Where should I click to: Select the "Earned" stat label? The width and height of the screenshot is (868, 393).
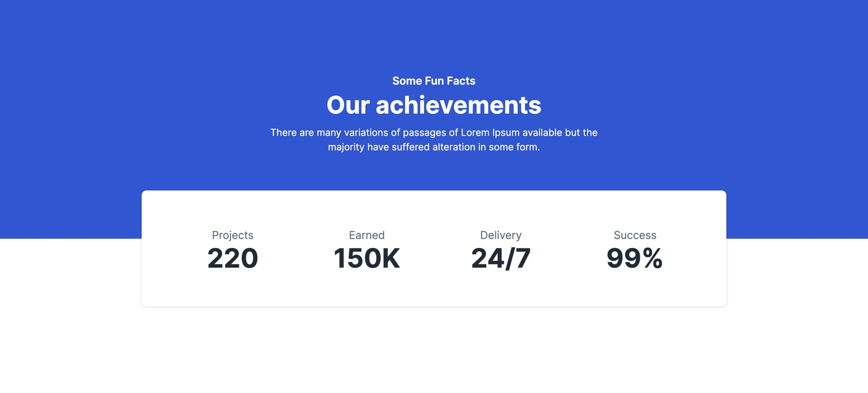367,235
